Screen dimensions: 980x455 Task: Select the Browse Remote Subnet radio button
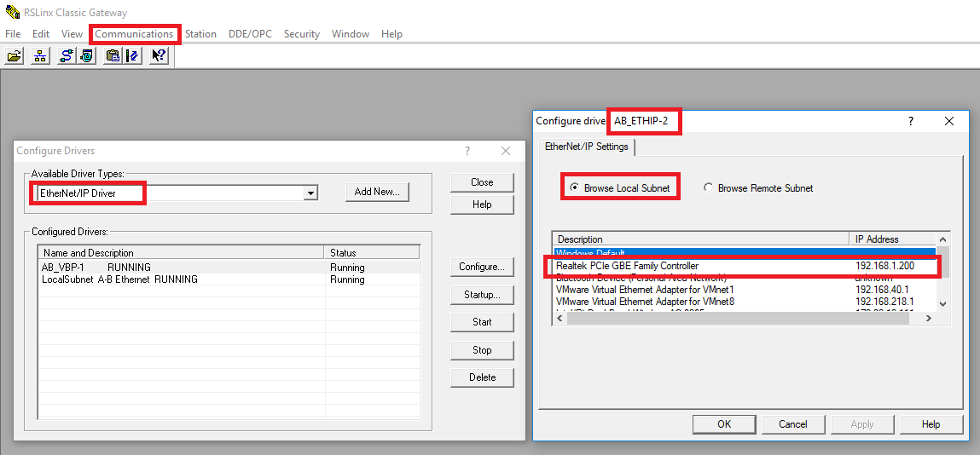click(x=708, y=187)
